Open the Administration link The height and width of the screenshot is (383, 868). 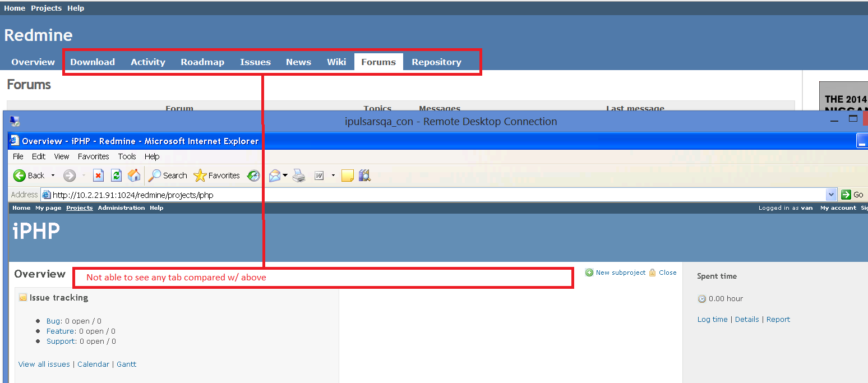[x=121, y=208]
